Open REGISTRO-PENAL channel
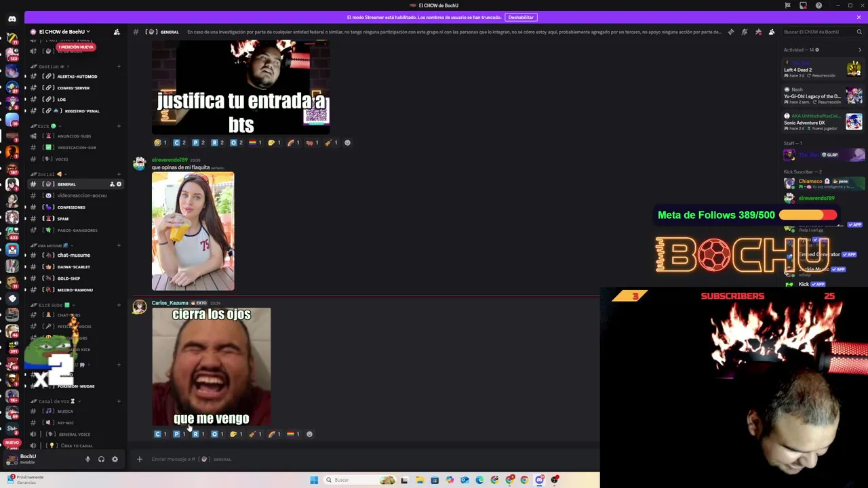Screen dimensions: 868x488 [75, 110]
